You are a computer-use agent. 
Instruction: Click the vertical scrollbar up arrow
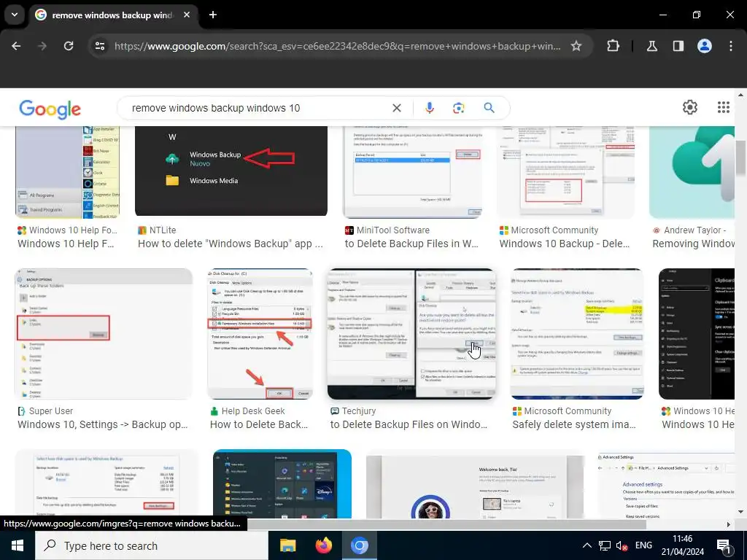pyautogui.click(x=740, y=95)
